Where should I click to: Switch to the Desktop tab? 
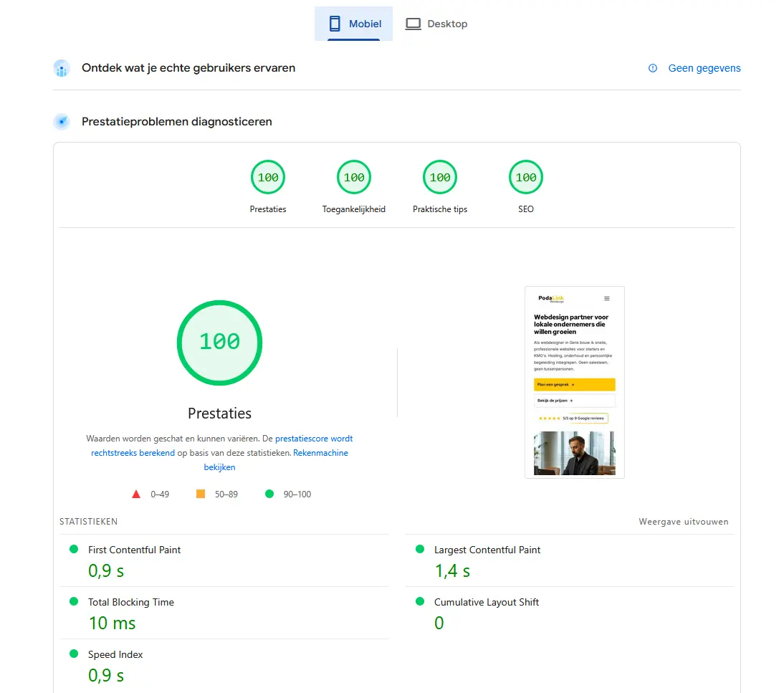[x=436, y=23]
